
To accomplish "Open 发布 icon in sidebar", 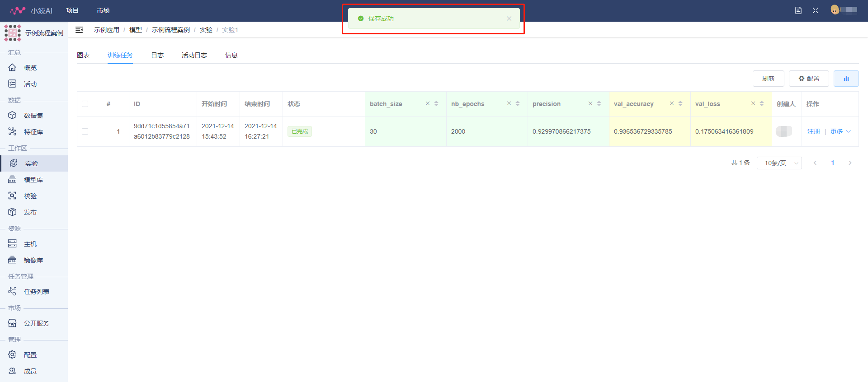I will click(x=12, y=212).
